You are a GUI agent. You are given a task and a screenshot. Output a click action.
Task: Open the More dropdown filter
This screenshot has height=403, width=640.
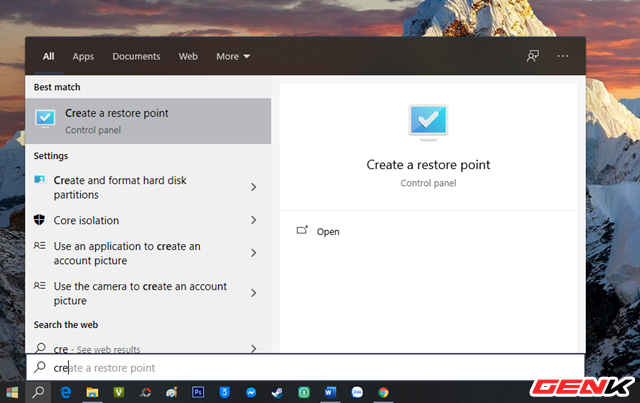[x=233, y=56]
